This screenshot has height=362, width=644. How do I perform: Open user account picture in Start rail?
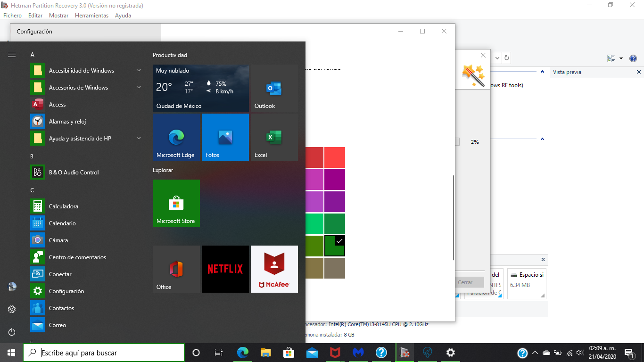point(12,287)
